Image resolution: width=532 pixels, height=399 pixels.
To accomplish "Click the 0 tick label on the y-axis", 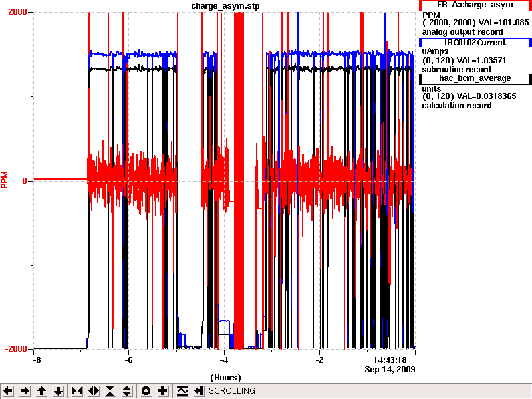I will 25,181.
